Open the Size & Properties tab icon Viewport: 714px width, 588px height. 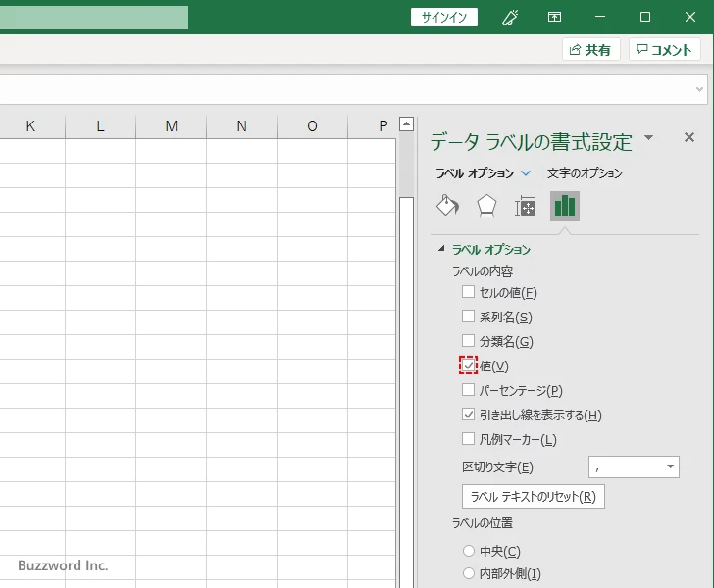tap(525, 206)
